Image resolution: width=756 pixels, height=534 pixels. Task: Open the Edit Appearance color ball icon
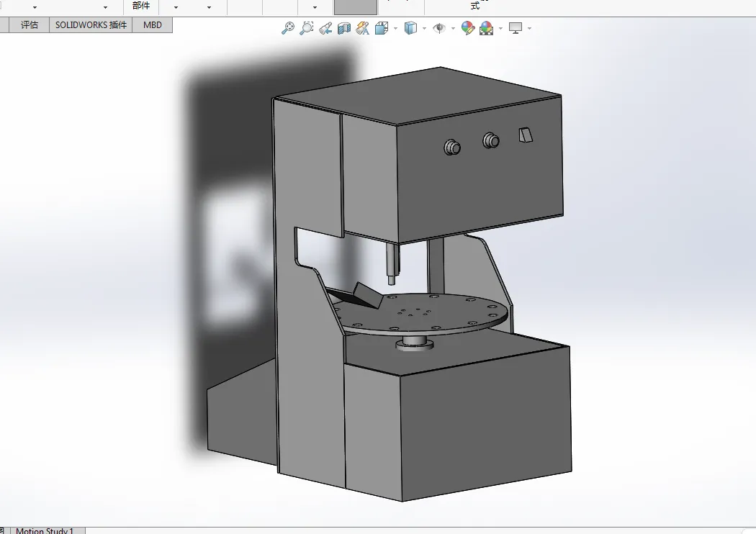coord(468,29)
